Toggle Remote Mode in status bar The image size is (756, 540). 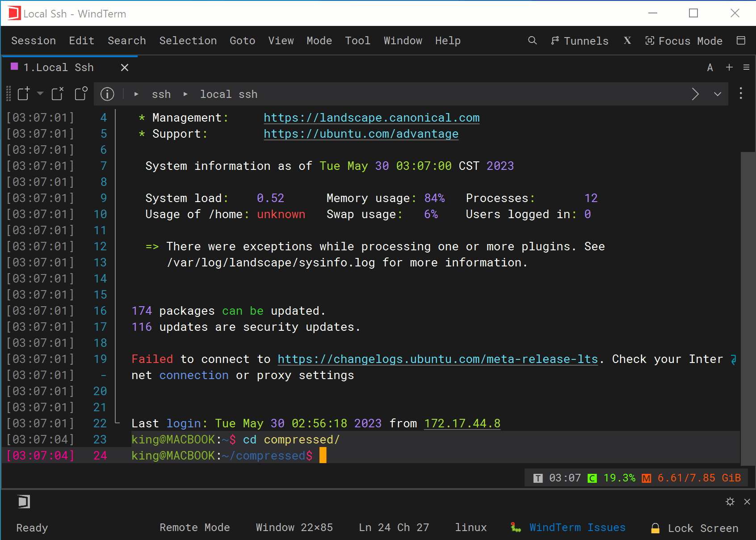(195, 527)
